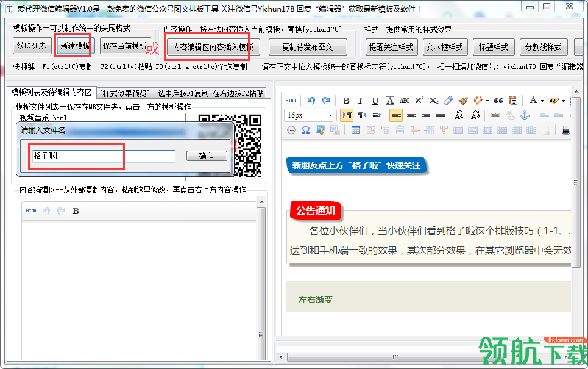Underline selected text in right editor
588x369 pixels.
click(375, 101)
